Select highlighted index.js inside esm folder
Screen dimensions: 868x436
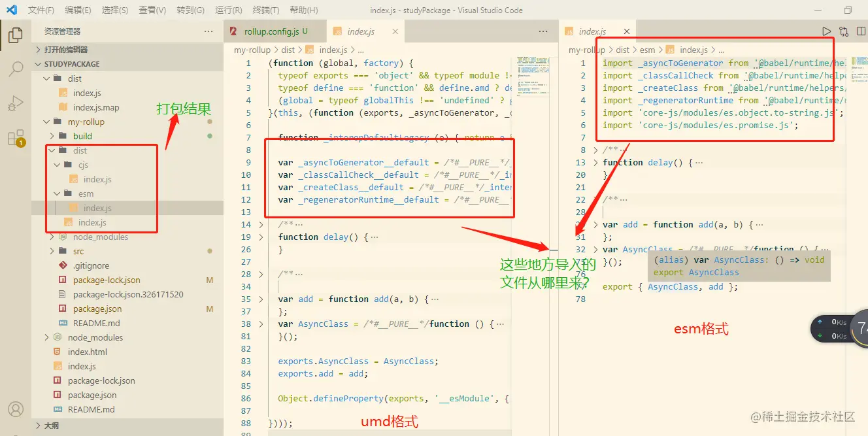coord(97,208)
